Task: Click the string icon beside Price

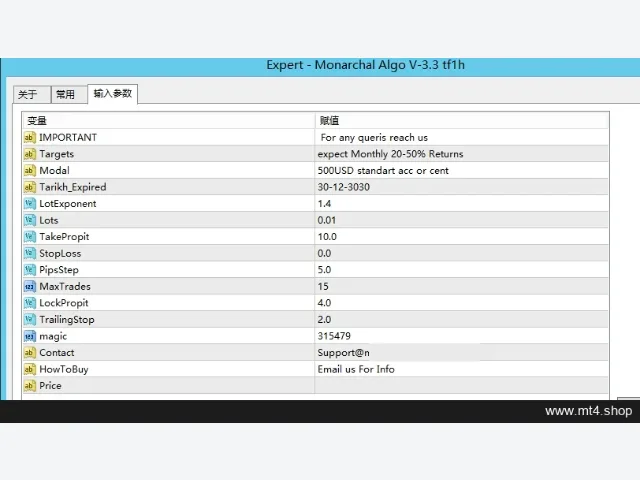Action: (30, 386)
